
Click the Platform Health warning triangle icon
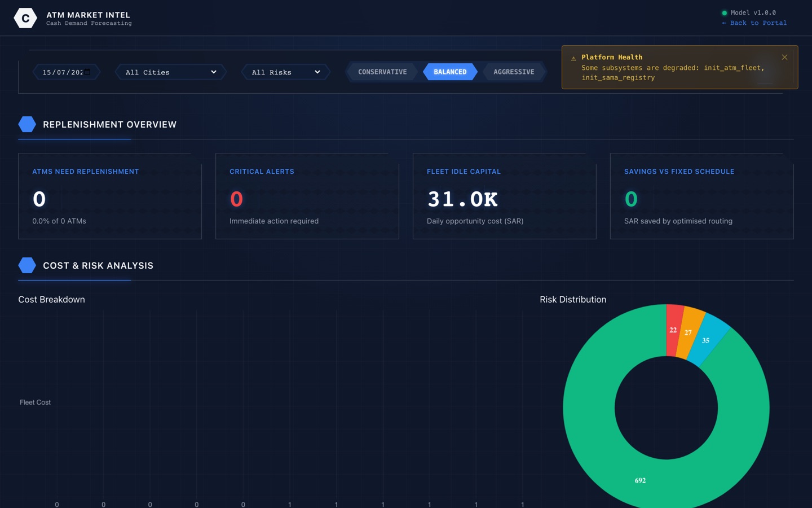tap(573, 58)
